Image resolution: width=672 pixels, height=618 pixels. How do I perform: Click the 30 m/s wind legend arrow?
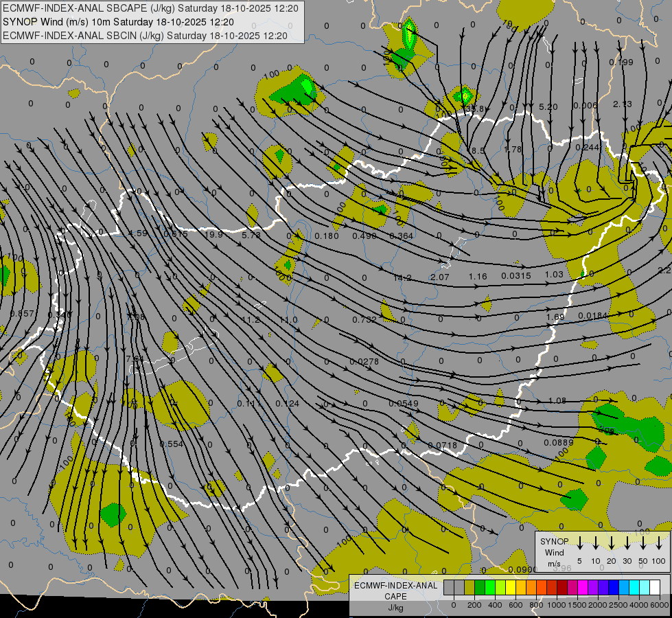(x=627, y=543)
